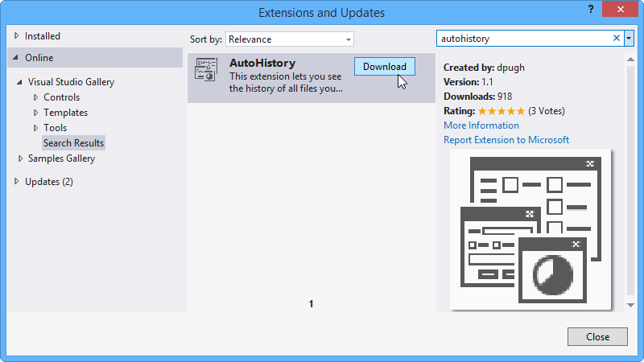The image size is (644, 362).
Task: Click the star rating for AutoHistory
Action: pyautogui.click(x=501, y=111)
